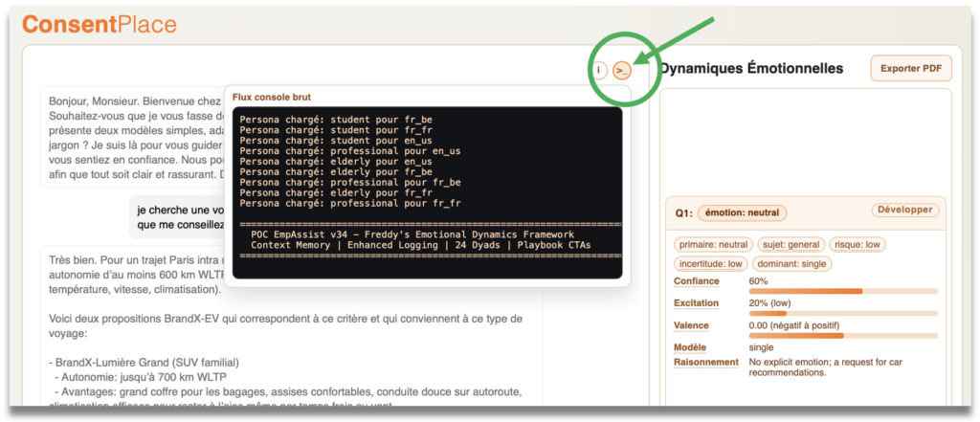Click the "Dynamiques Émotionnelles" heading
The image size is (980, 422).
tap(752, 69)
